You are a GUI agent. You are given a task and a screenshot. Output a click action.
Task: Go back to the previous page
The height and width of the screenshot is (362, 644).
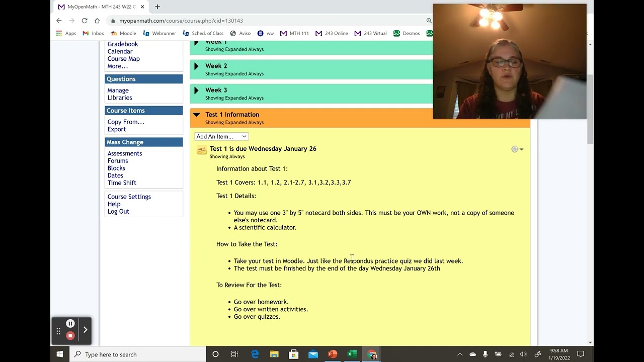pos(59,21)
